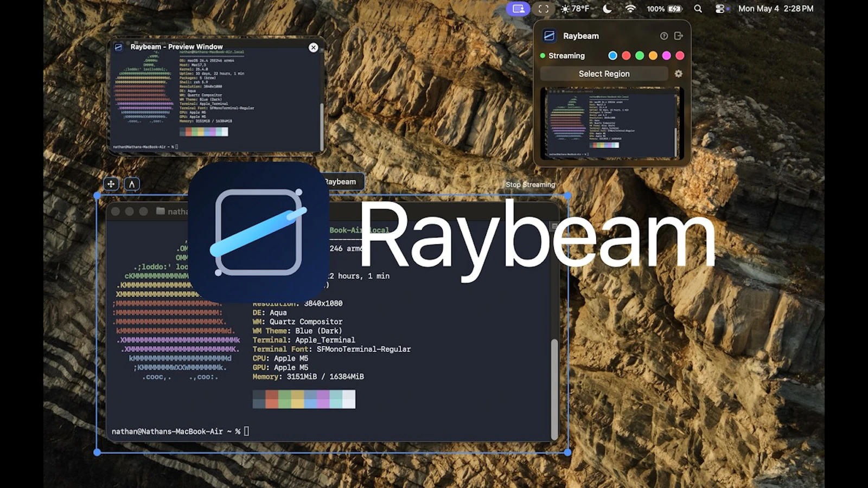Click the Raybeam icon in Preview Window title
This screenshot has width=868, height=488.
click(x=118, y=47)
